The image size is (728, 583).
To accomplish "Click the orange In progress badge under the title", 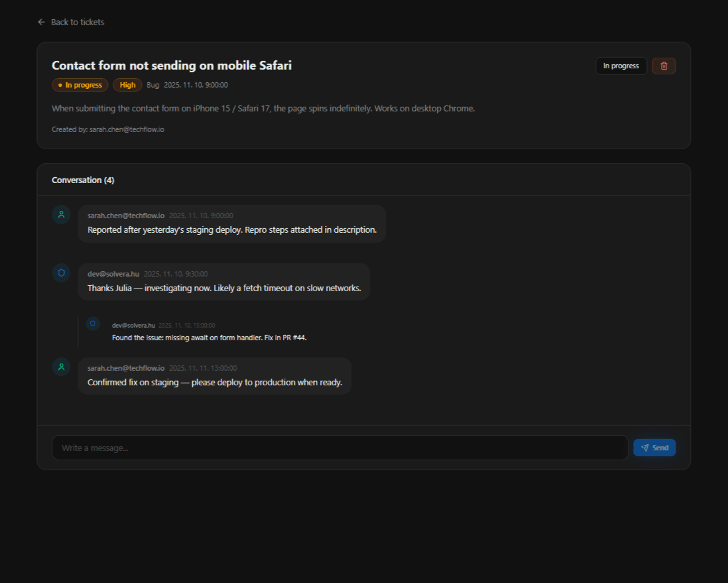I will coord(80,85).
